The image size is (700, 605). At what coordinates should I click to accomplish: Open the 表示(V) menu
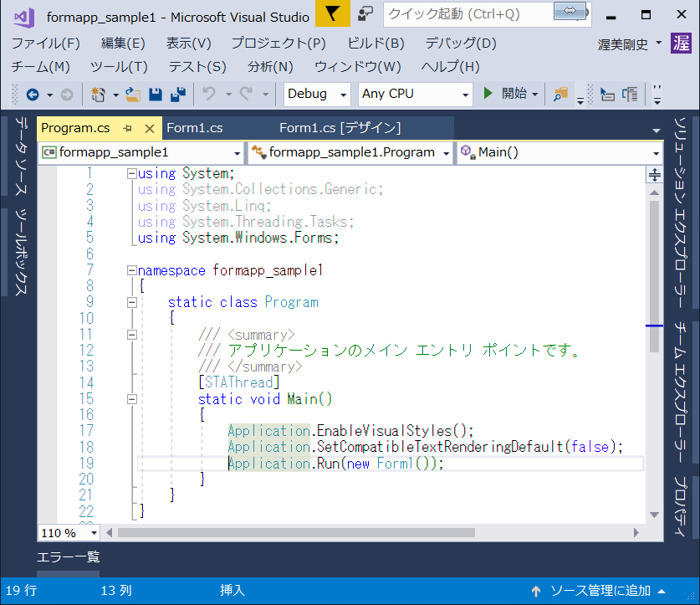point(188,44)
